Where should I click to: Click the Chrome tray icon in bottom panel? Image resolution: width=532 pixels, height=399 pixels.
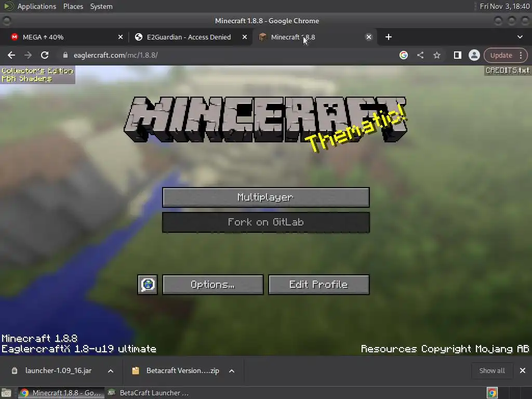coord(492,393)
